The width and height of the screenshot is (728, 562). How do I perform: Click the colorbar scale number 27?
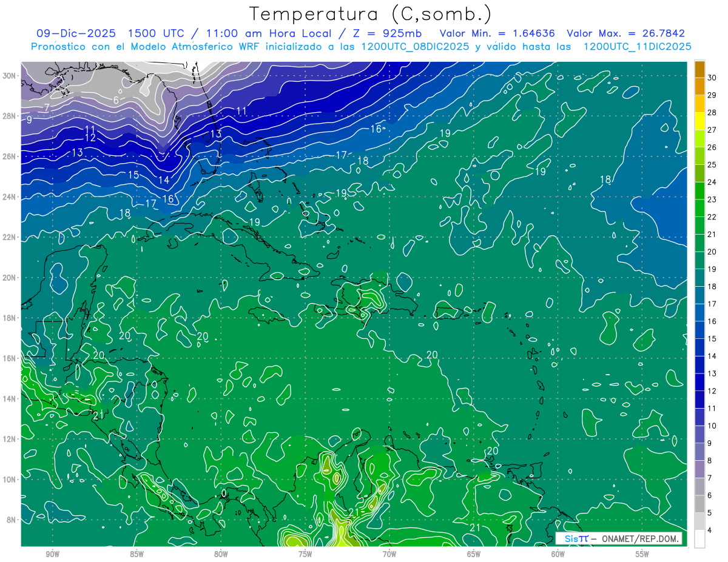click(712, 130)
